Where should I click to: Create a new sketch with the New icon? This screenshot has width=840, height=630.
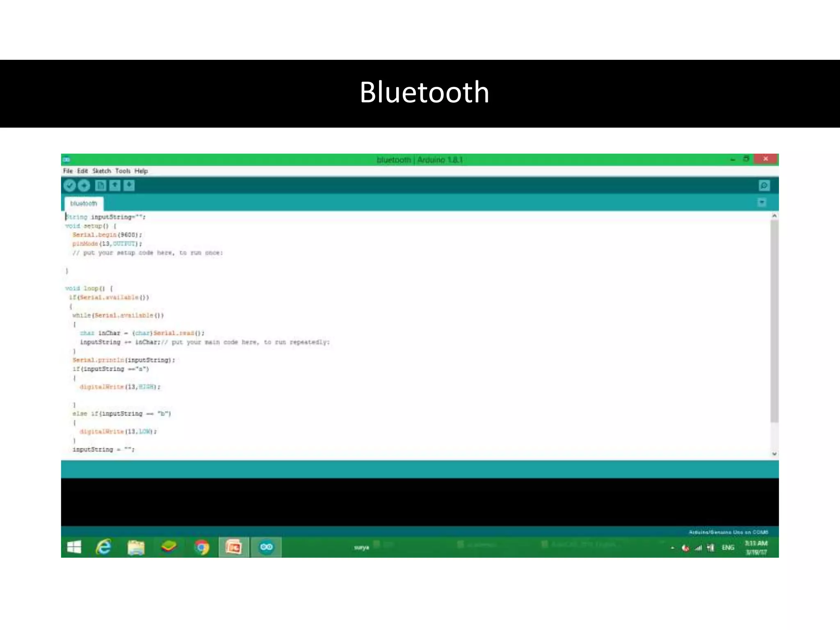pos(100,186)
